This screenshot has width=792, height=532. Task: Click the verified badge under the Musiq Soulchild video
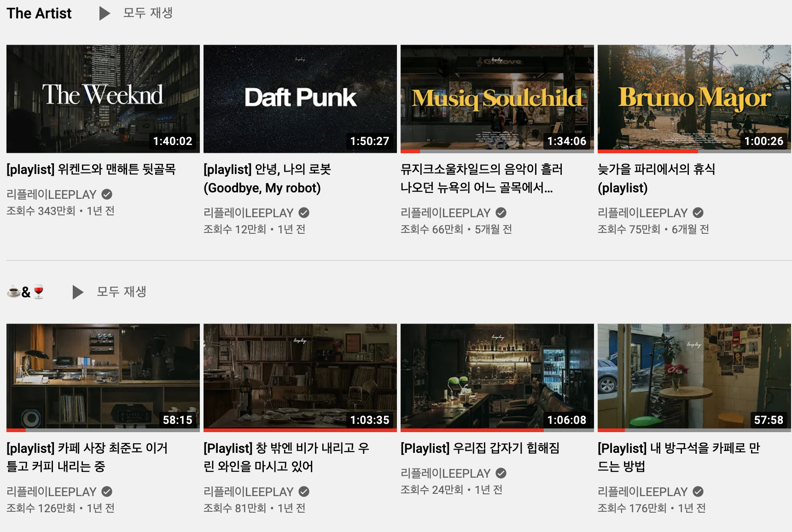click(501, 213)
